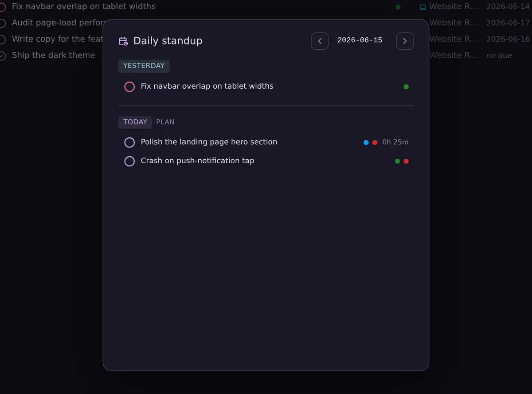532x394 pixels.
Task: Open the Crash on push-notification tap task
Action: (x=197, y=161)
